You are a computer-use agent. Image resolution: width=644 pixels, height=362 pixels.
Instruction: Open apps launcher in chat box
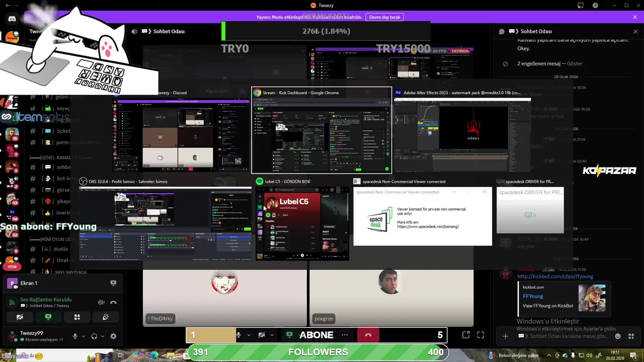(631, 336)
